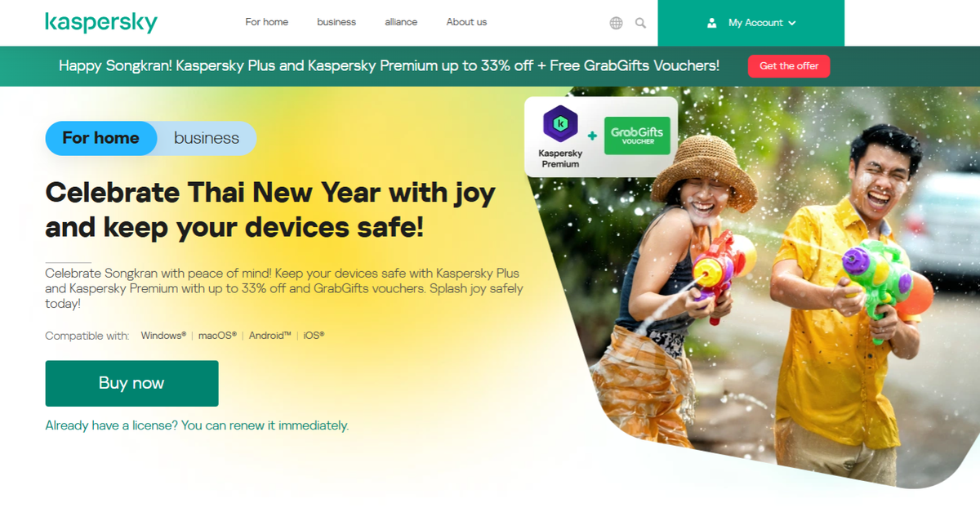Screen dimensions: 980x530
Task: Click the GrabGifts Voucher badge
Action: (637, 136)
